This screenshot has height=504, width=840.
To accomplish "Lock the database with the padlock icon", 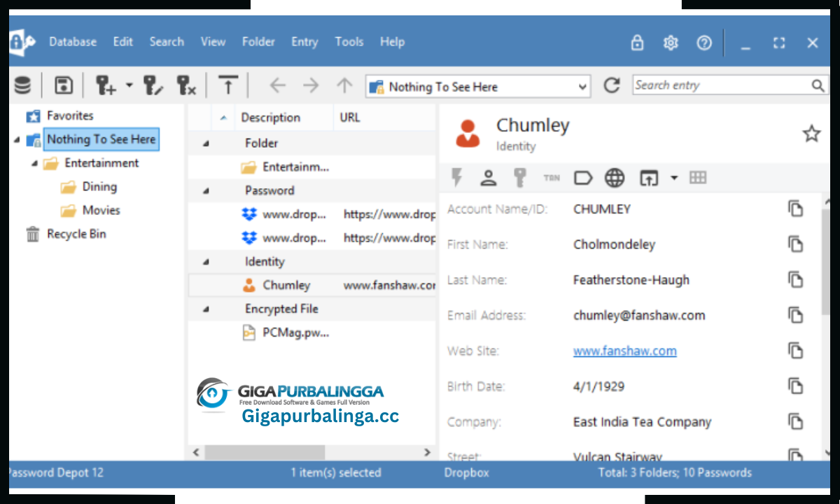I will pos(637,43).
